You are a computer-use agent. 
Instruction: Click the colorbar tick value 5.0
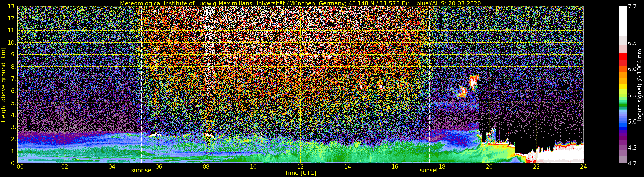coord(632,122)
